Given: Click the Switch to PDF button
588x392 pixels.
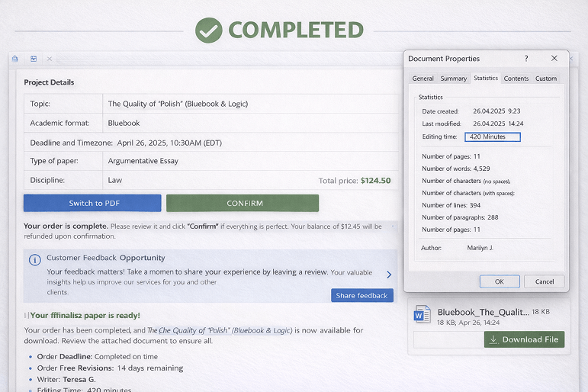Looking at the screenshot, I should (x=92, y=204).
